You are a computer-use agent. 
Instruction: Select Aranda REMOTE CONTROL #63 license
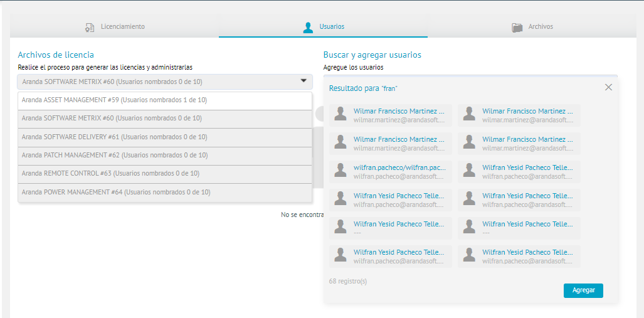tap(165, 174)
